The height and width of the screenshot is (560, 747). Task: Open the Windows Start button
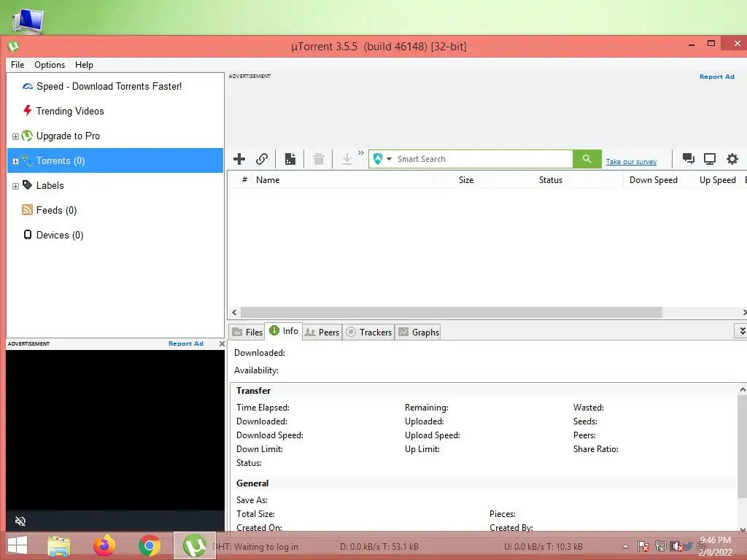click(18, 545)
